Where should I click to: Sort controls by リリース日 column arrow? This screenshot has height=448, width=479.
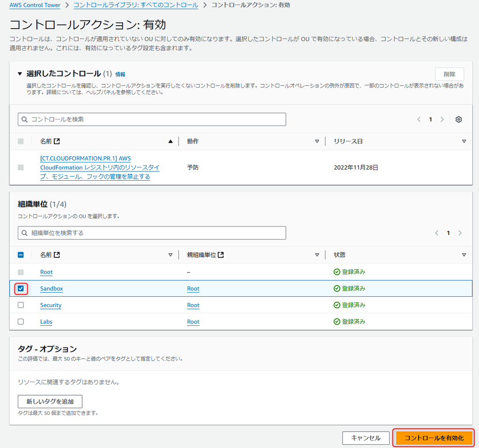click(464, 141)
